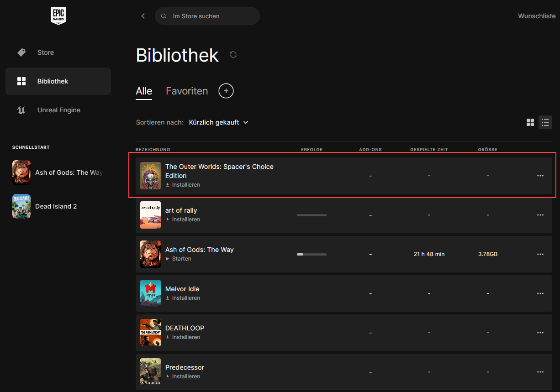Screen dimensions: 560x392
Task: Open the Store tag icon
Action: pos(21,52)
